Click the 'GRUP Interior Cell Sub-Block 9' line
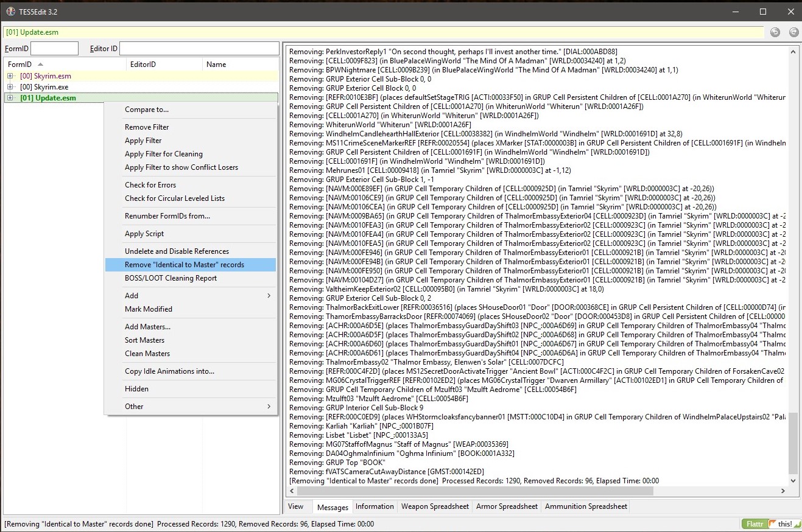Screen dimensions: 802x532 [x=356, y=408]
